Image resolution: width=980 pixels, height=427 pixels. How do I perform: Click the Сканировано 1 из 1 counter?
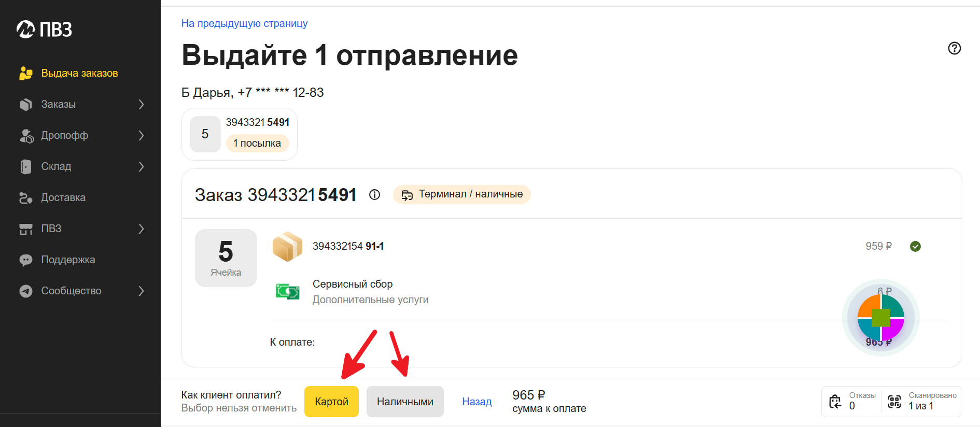pos(922,402)
